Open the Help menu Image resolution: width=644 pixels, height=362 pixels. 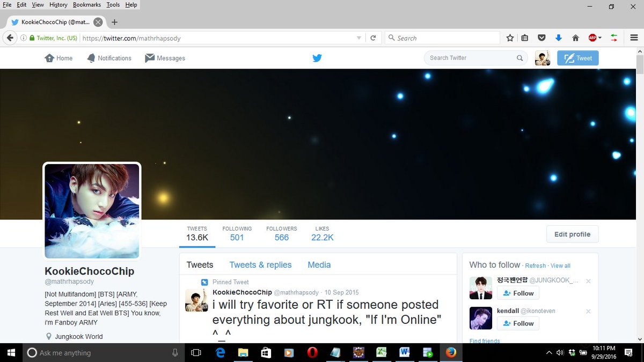click(131, 4)
